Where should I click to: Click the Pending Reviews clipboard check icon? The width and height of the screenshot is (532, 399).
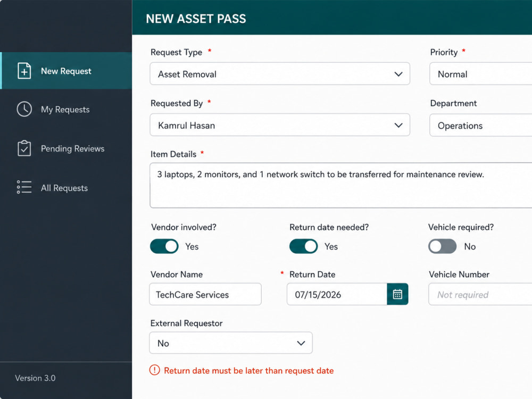(x=24, y=148)
